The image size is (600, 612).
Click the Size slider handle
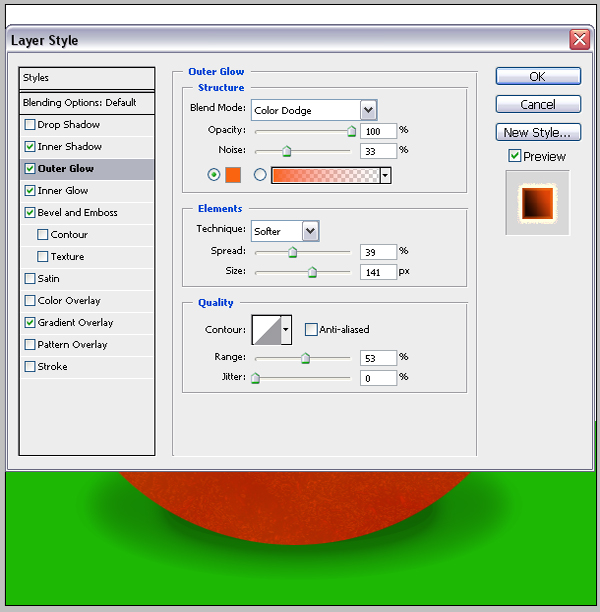tap(312, 272)
